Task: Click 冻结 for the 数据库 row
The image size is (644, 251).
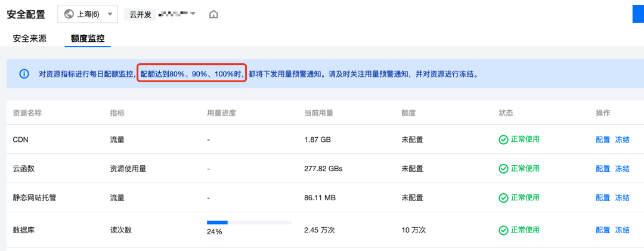Action: pos(622,230)
